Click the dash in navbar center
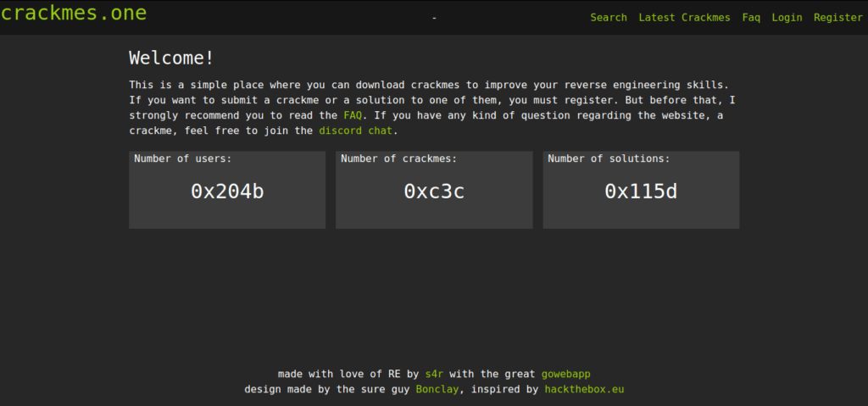Image resolution: width=868 pixels, height=406 pixels. tap(434, 18)
